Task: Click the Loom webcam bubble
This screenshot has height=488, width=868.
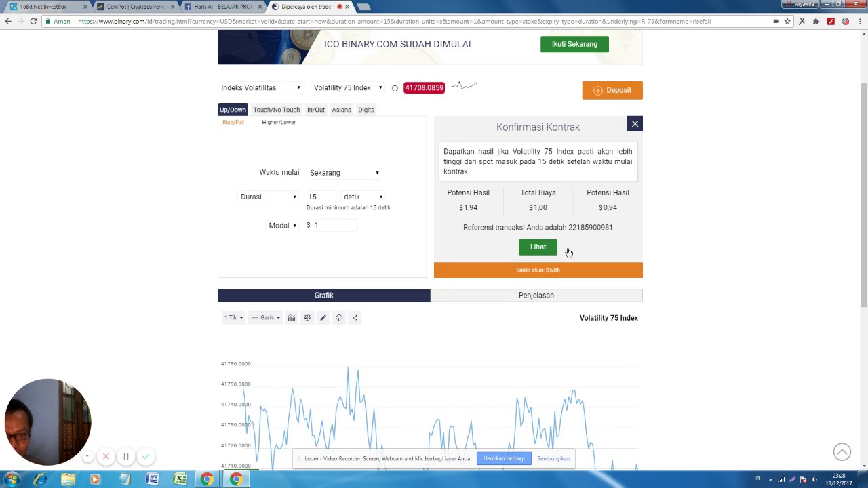Action: point(47,422)
